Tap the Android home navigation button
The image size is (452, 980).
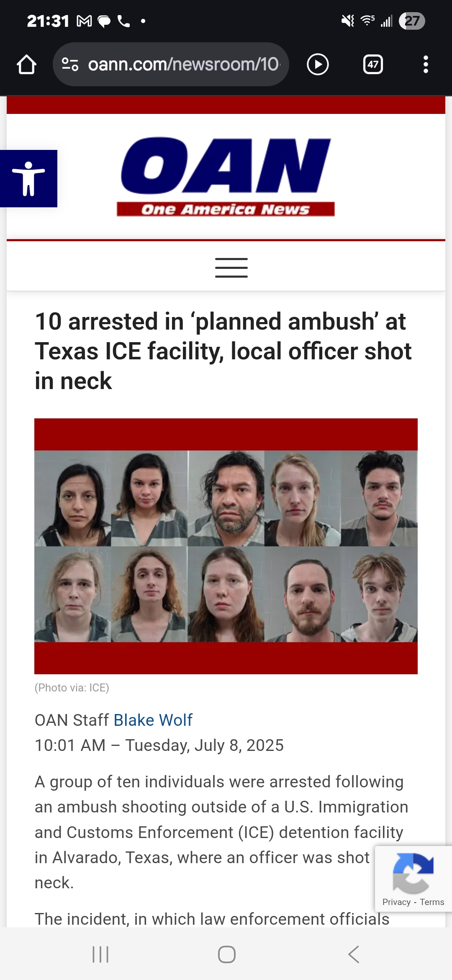[x=226, y=954]
